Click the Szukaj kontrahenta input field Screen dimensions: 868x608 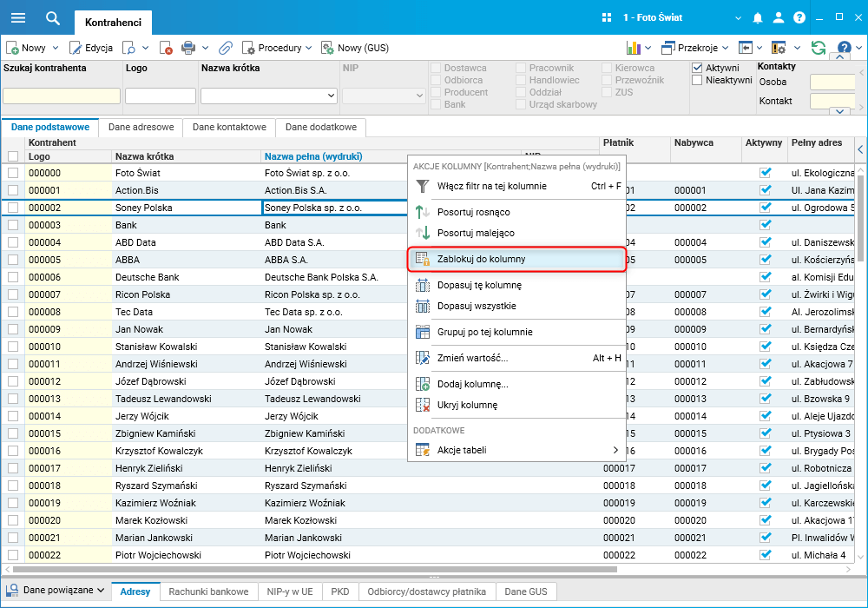62,96
